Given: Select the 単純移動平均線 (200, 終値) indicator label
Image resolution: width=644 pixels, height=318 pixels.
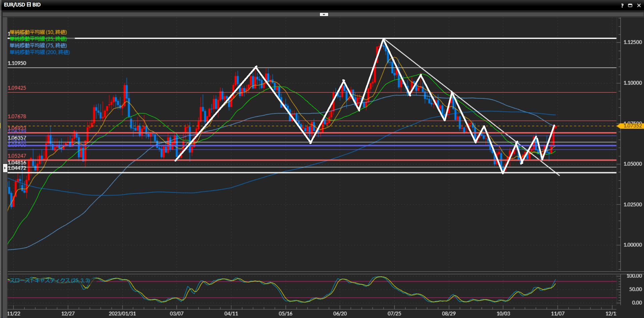Looking at the screenshot, I should pyautogui.click(x=40, y=52).
